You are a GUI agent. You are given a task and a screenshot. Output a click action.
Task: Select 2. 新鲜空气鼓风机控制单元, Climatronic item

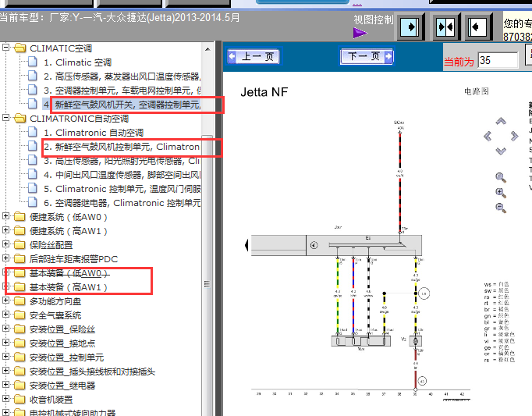[x=122, y=147]
